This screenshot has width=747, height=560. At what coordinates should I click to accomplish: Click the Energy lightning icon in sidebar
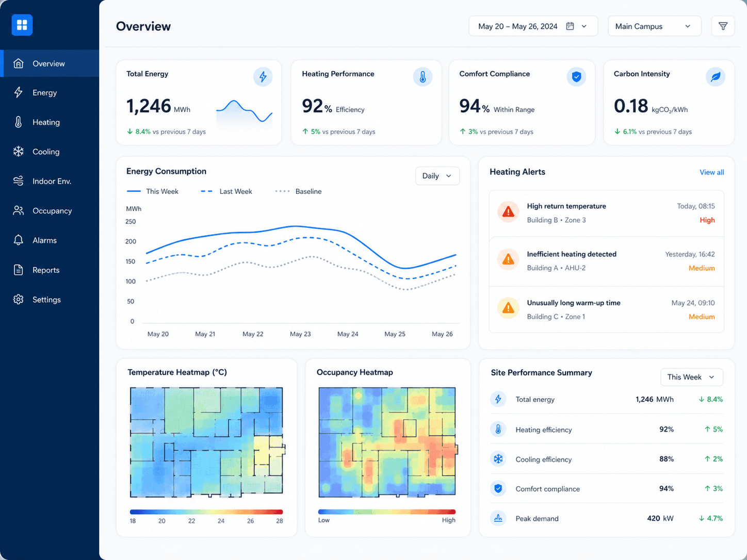(19, 92)
